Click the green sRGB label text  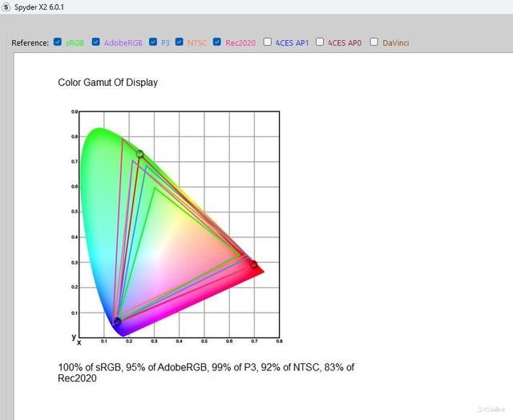pos(75,42)
